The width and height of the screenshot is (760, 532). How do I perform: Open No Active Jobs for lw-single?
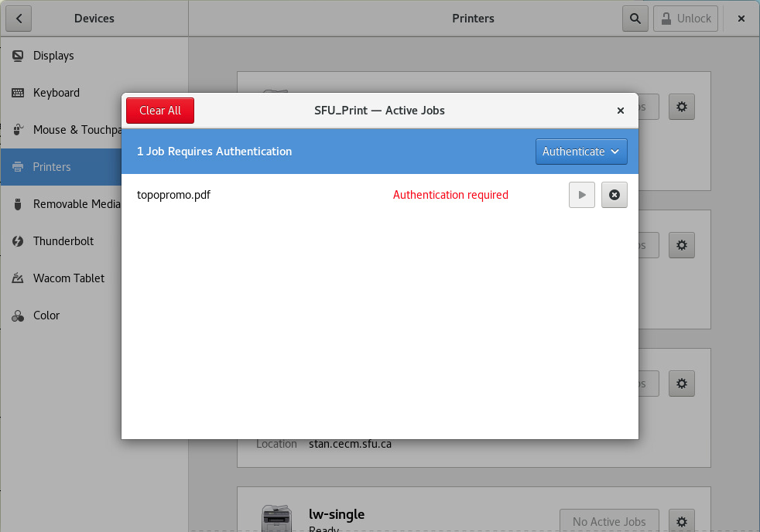[608, 521]
